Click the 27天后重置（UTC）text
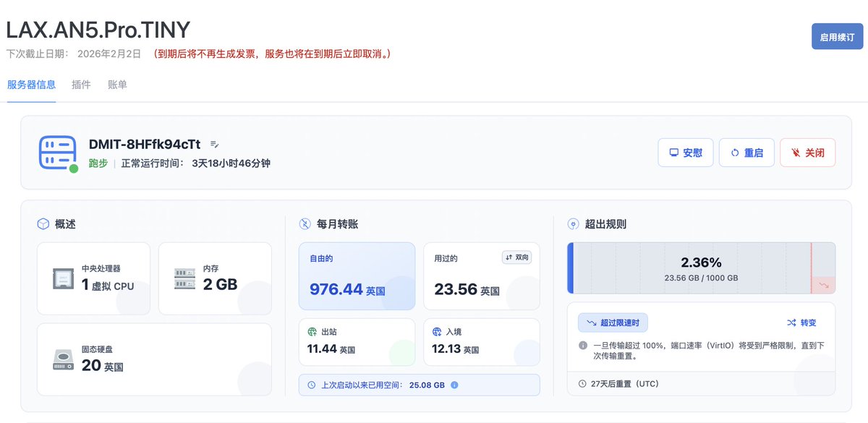This screenshot has width=868, height=423. pos(625,384)
